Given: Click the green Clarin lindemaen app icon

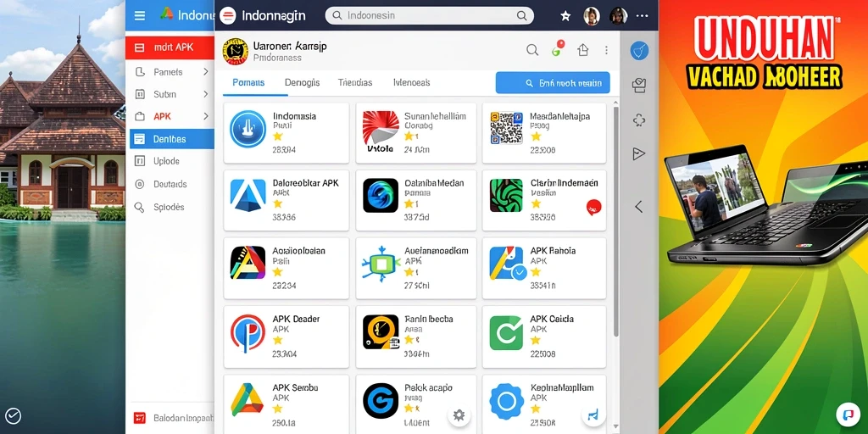Looking at the screenshot, I should [507, 196].
